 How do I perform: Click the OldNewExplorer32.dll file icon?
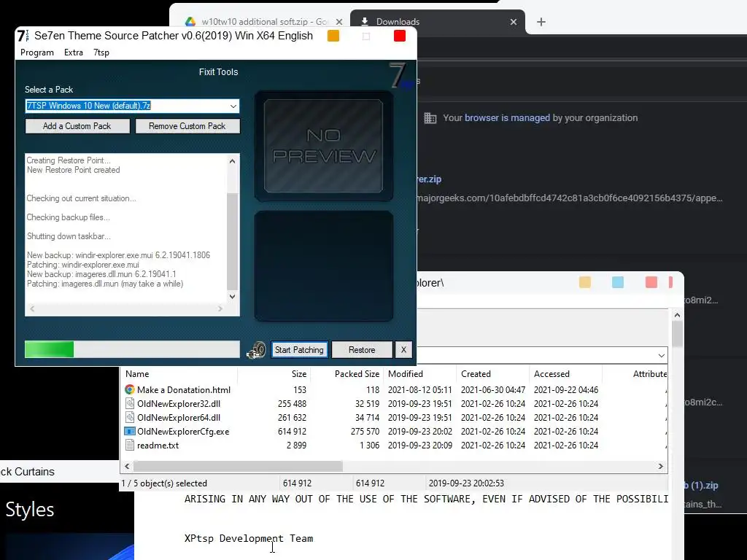click(x=130, y=403)
